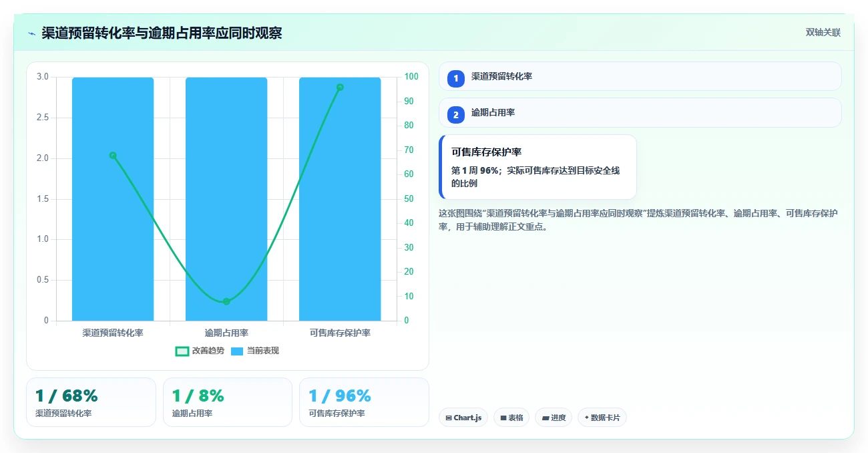Click the number 1 badge
Image resolution: width=868 pixels, height=453 pixels.
click(x=456, y=78)
